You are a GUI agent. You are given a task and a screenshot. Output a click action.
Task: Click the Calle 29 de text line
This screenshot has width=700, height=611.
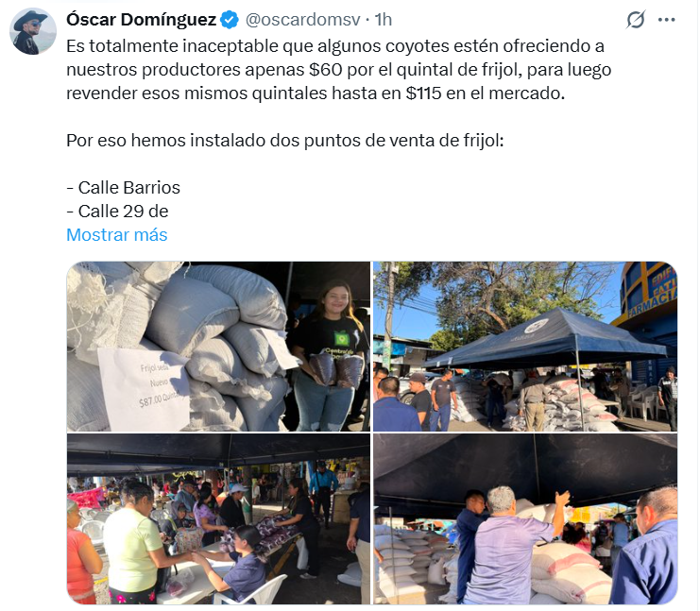tap(117, 212)
